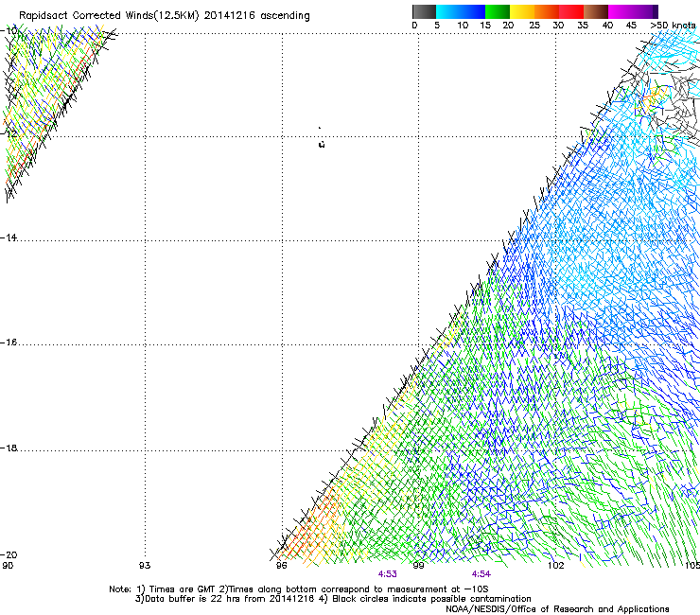The image size is (700, 615).
Task: Click the 'Note: 1) Times are GMT' line
Action: click(299, 589)
